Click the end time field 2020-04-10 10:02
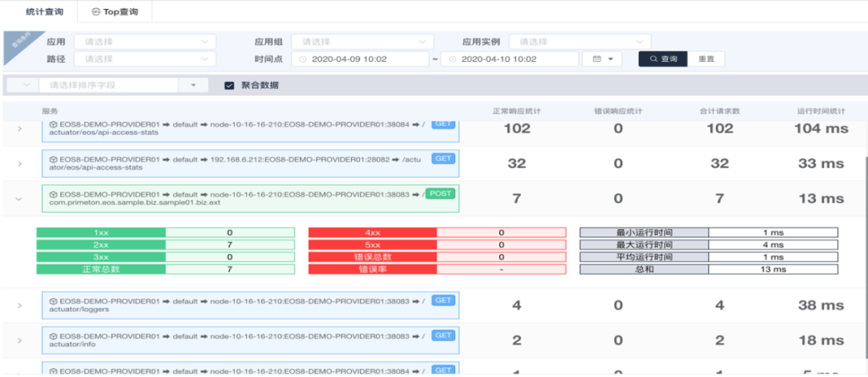868x377 pixels. click(510, 59)
